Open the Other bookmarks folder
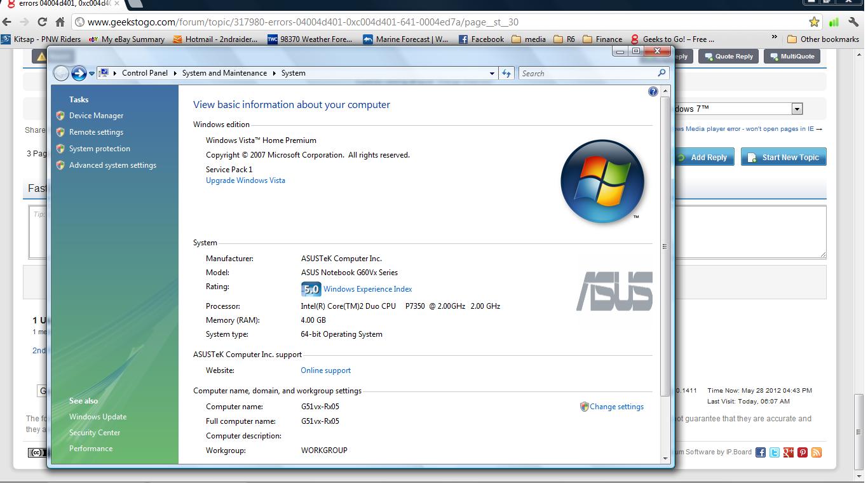This screenshot has width=868, height=488. pos(823,39)
